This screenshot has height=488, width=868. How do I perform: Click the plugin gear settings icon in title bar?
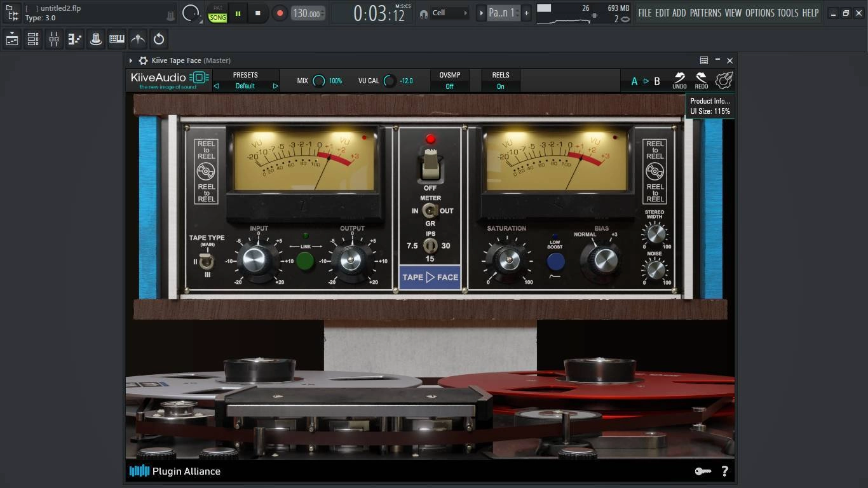coord(144,60)
